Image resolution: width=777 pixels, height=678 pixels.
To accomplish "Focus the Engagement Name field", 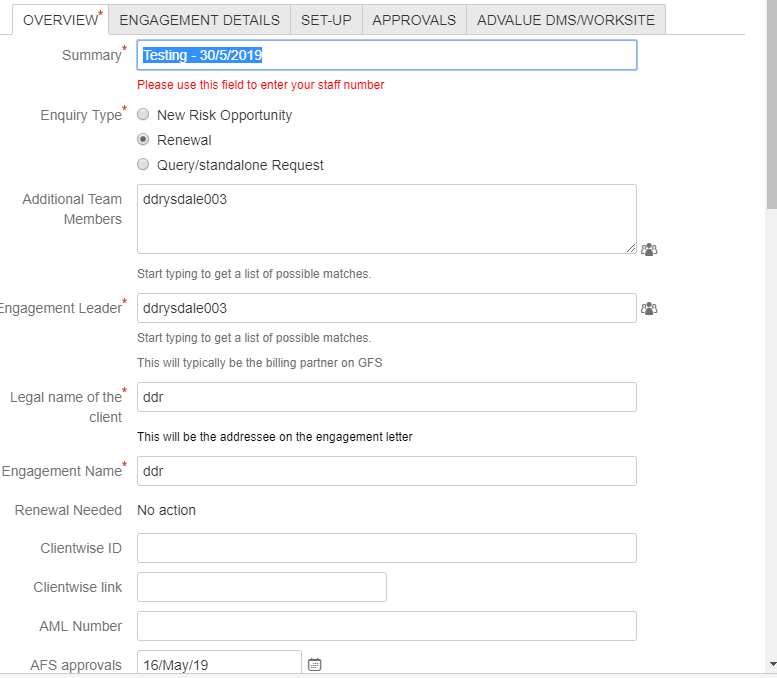I will [387, 471].
